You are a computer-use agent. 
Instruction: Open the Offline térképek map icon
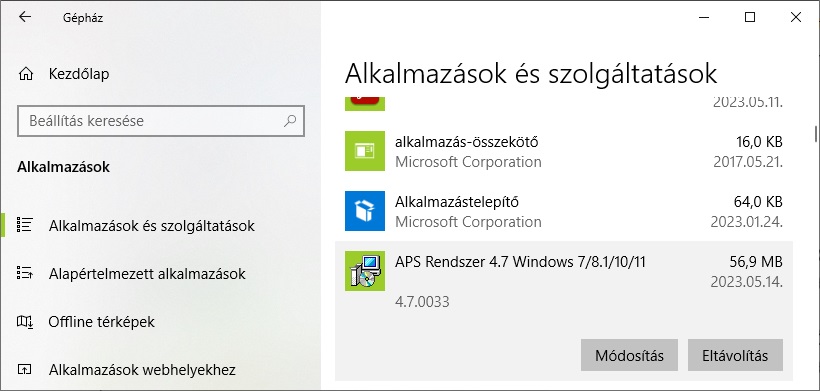pyautogui.click(x=25, y=321)
